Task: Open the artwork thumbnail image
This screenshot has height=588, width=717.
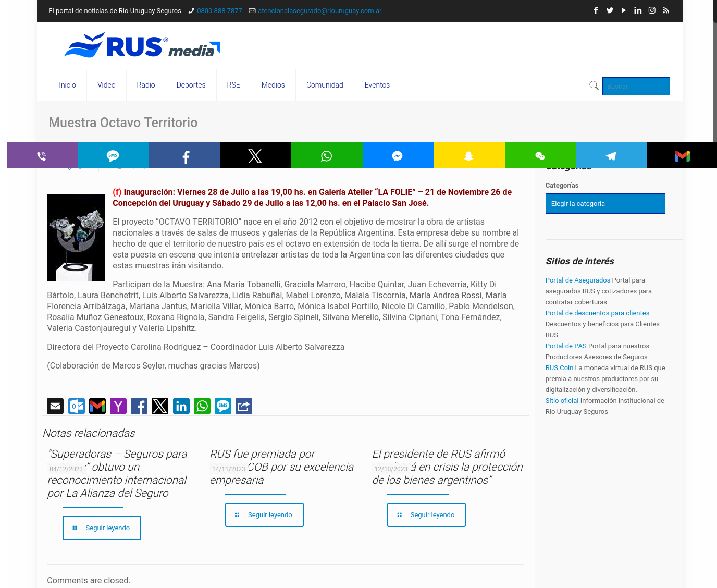Action: tap(76, 238)
